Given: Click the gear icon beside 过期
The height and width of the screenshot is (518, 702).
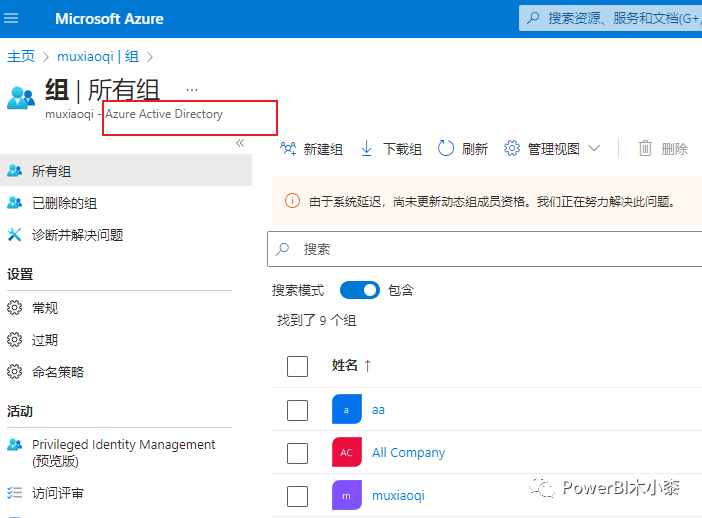Looking at the screenshot, I should [14, 340].
